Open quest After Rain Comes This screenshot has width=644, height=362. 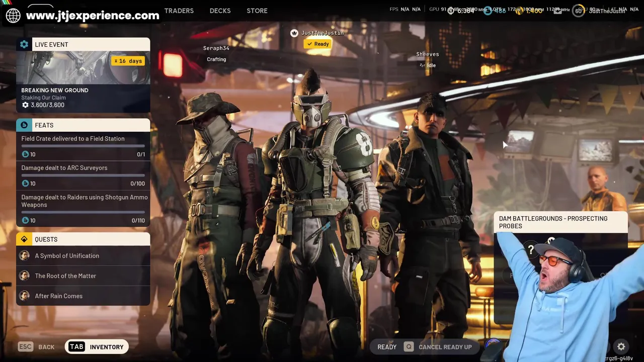(83, 296)
